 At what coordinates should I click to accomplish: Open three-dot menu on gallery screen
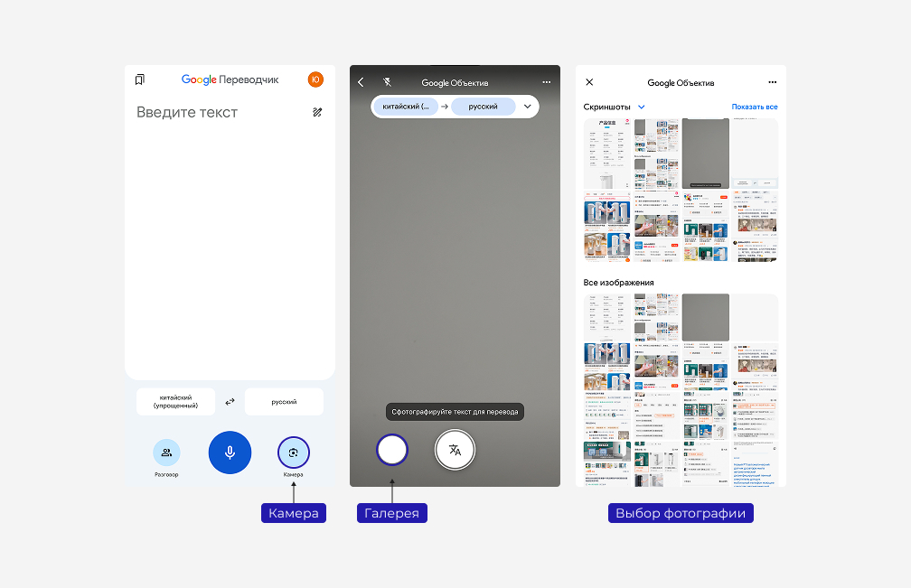772,82
